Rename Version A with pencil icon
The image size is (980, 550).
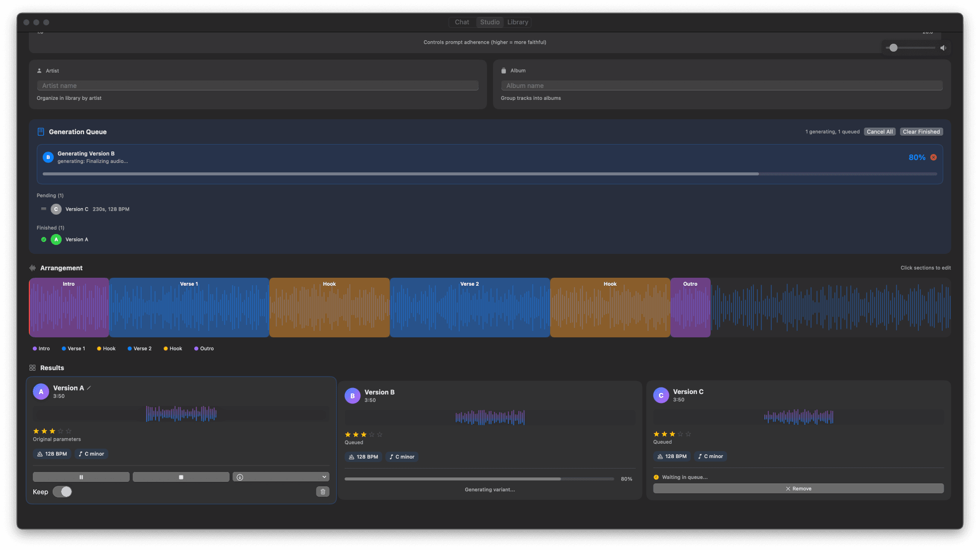[x=89, y=388]
